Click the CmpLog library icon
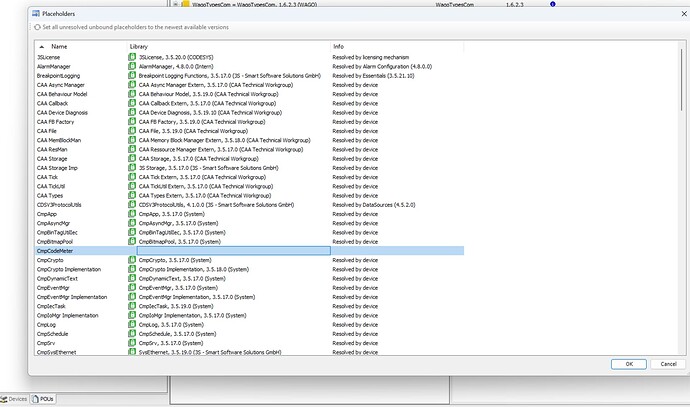This screenshot has width=690, height=407. pyautogui.click(x=132, y=325)
